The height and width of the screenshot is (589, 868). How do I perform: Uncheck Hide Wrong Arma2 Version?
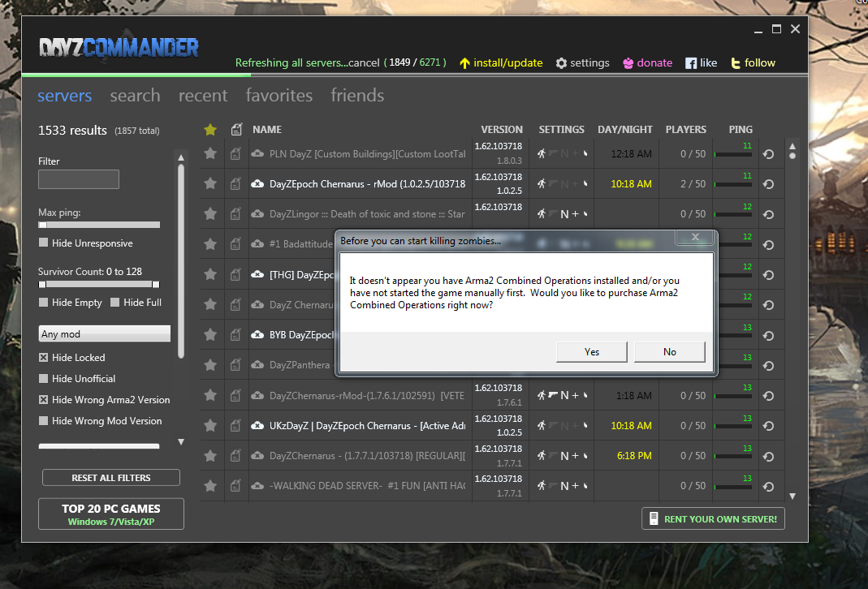point(43,399)
